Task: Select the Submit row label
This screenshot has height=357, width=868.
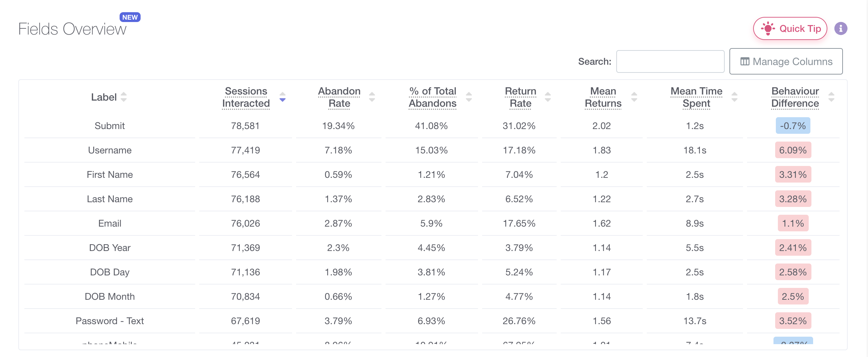Action: pos(109,126)
